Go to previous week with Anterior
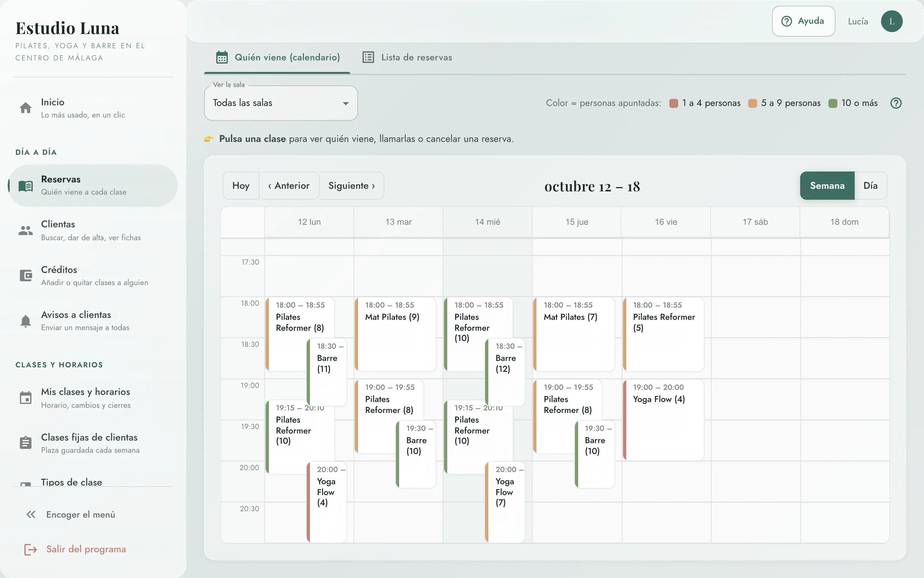Viewport: 924px width, 578px height. 289,186
